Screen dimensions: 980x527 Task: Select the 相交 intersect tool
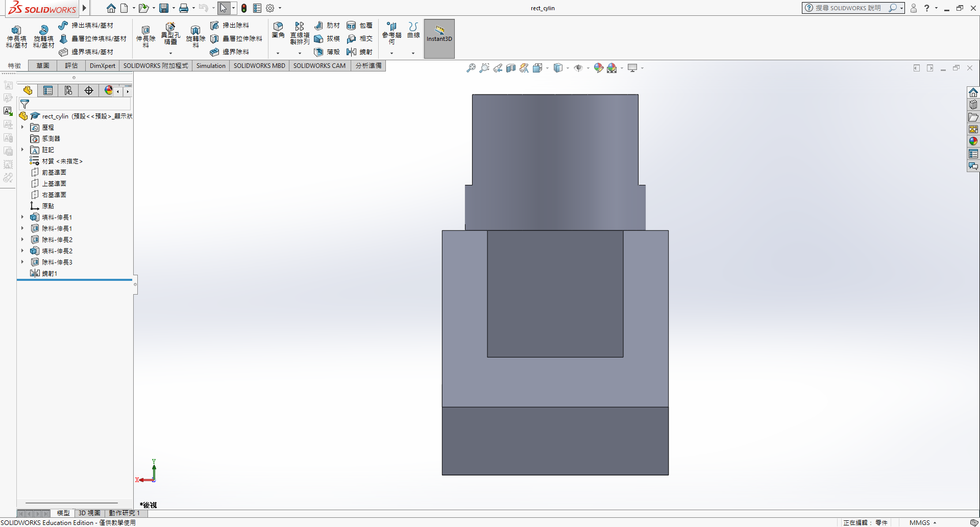click(359, 39)
